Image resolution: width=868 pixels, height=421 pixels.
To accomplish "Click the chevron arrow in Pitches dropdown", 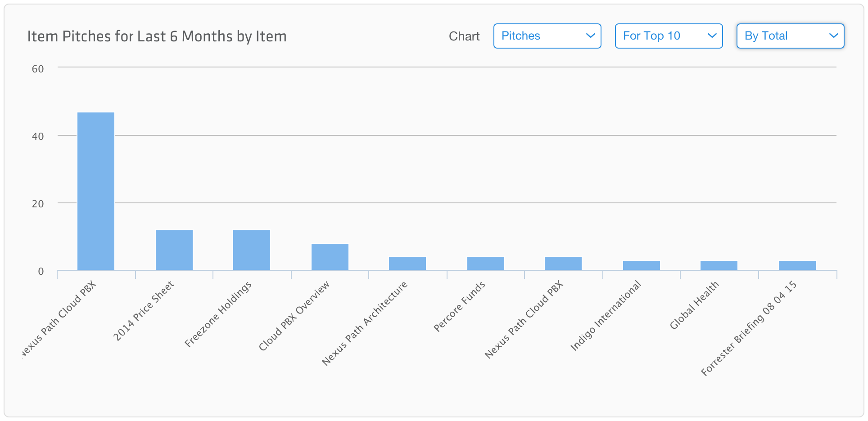I will 591,36.
